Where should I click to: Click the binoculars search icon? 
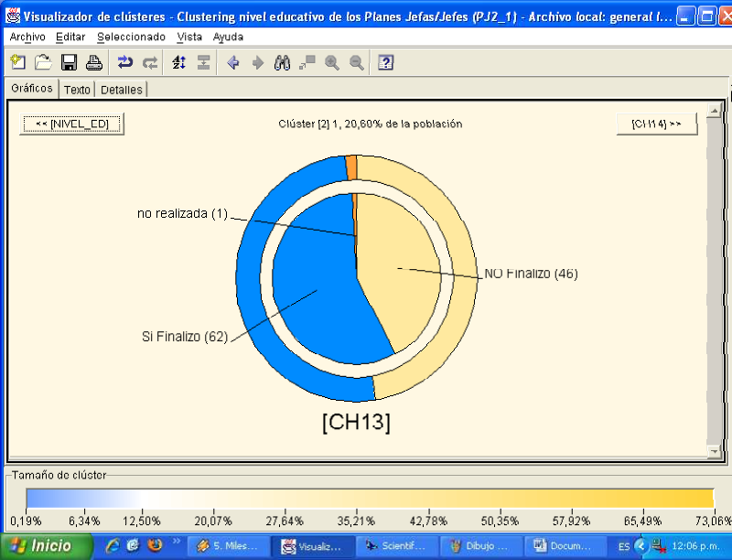pos(283,62)
